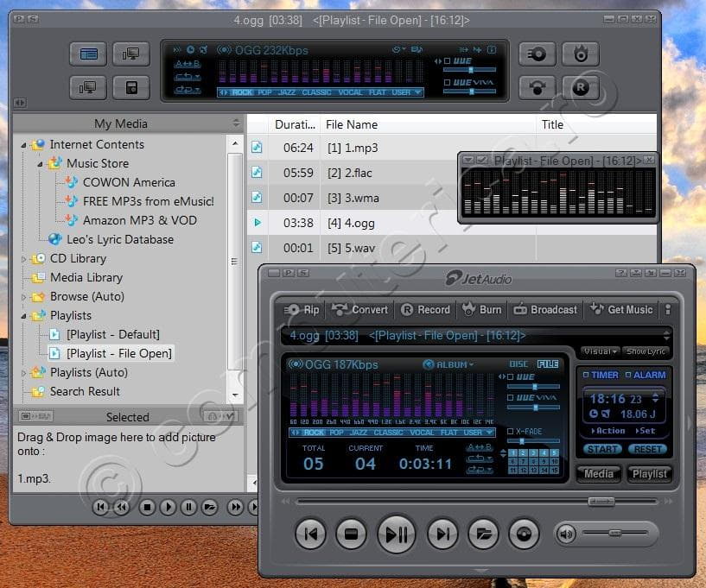Expand the Browse (Auto) tree node

tap(23, 297)
